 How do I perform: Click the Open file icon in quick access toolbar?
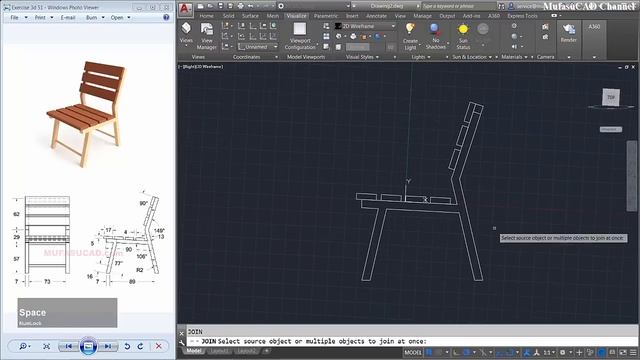(x=211, y=6)
